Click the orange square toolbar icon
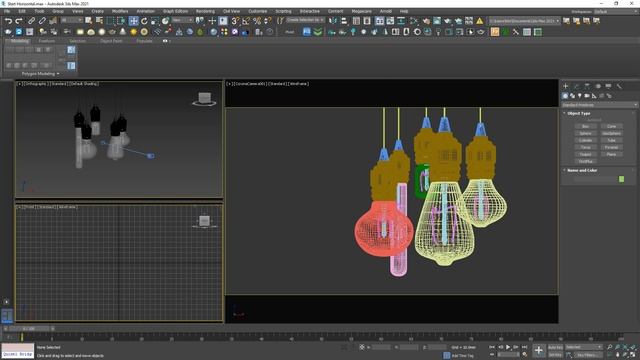 (x=495, y=31)
